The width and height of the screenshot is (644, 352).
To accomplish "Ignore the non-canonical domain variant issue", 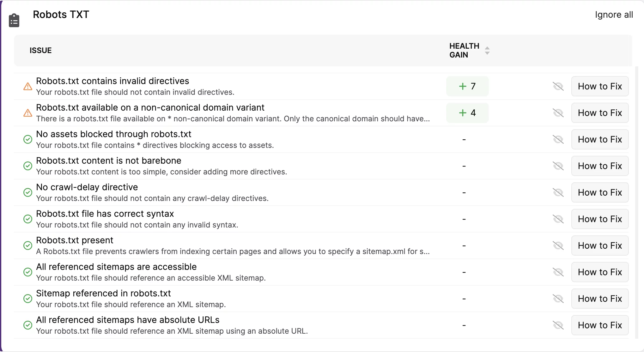I will [558, 113].
